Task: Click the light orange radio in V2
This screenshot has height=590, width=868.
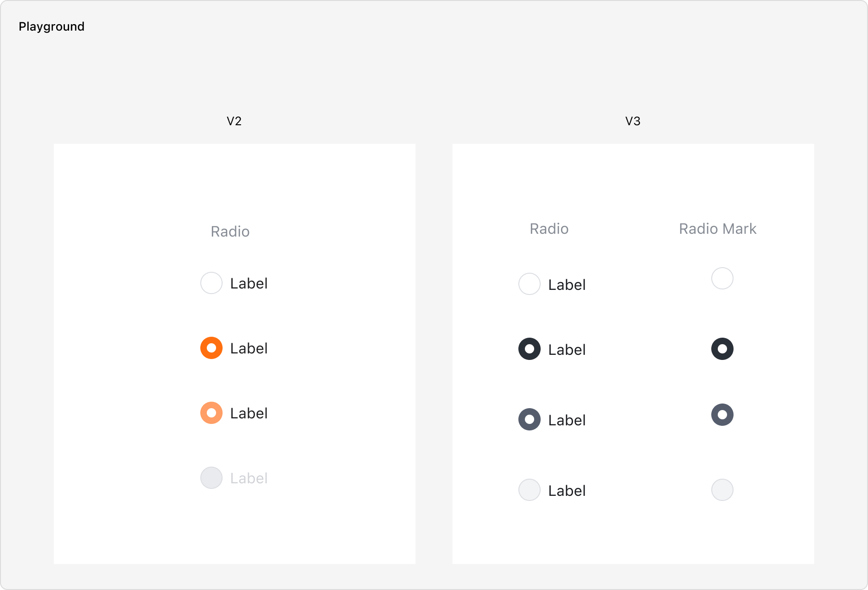Action: [x=211, y=413]
